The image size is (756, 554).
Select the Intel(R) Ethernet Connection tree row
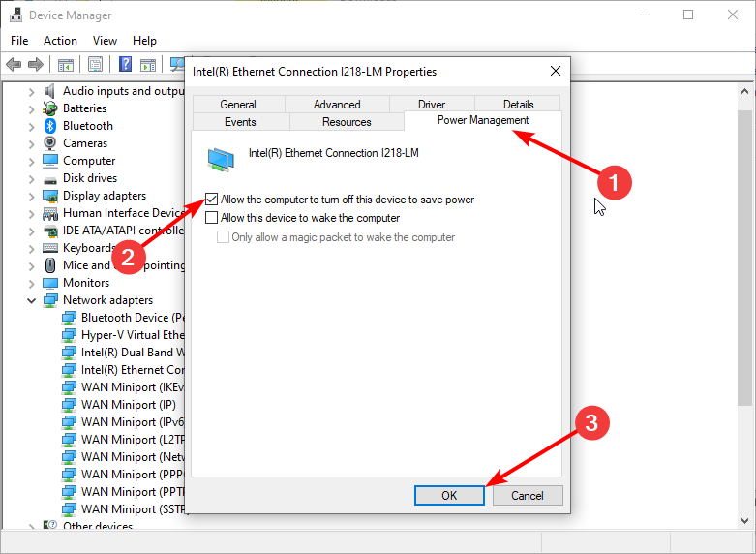(x=123, y=370)
